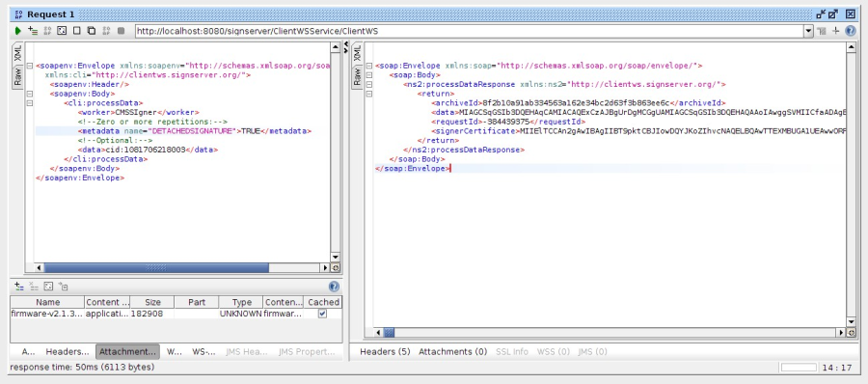The image size is (868, 384).
Task: Click the overlapping squares clone icon
Action: 92,31
